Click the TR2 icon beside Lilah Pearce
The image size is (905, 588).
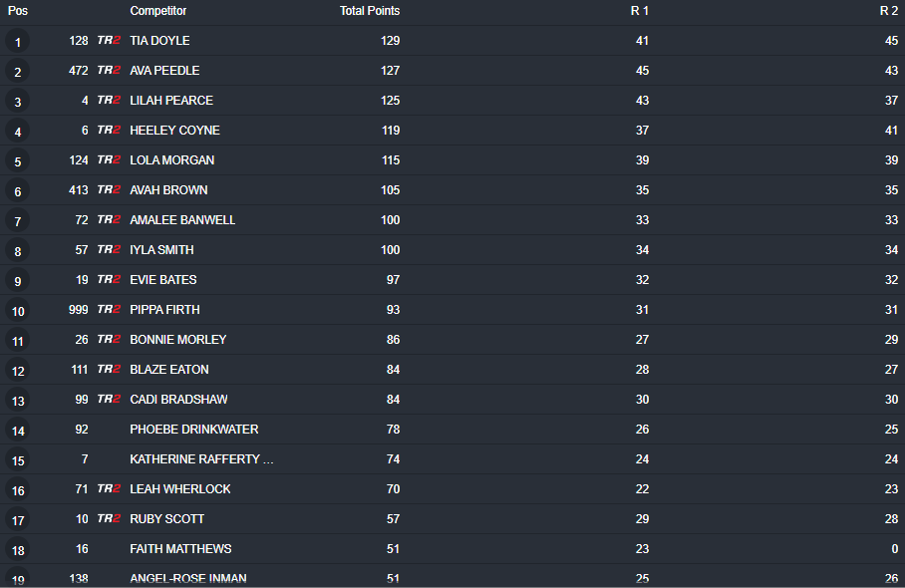click(x=109, y=101)
